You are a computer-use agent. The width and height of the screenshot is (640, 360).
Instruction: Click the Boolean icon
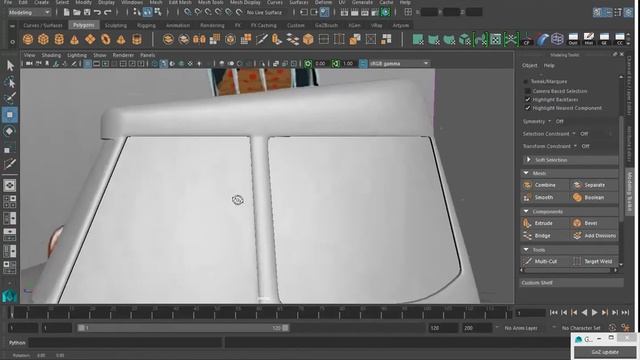pyautogui.click(x=577, y=198)
